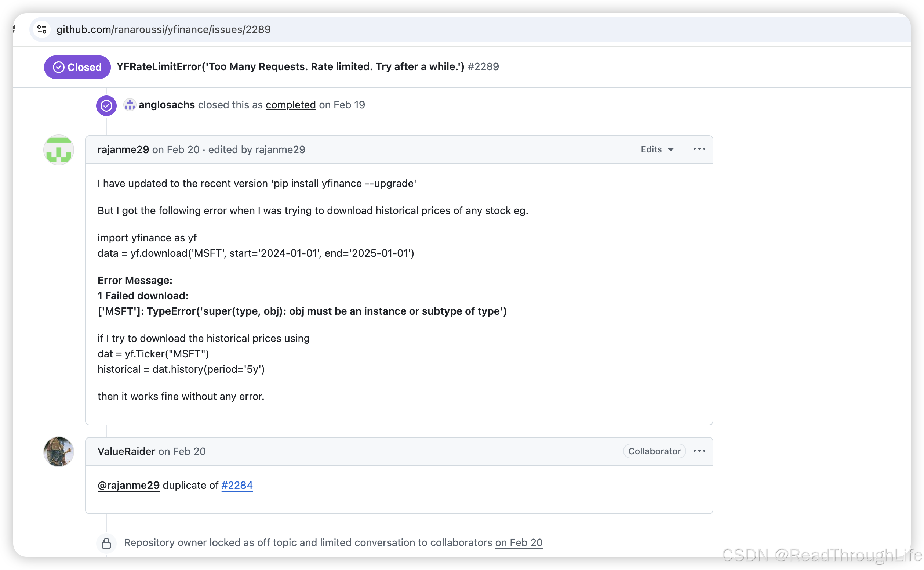Open ValueRaider's profile avatar
The width and height of the screenshot is (924, 570).
point(59,452)
